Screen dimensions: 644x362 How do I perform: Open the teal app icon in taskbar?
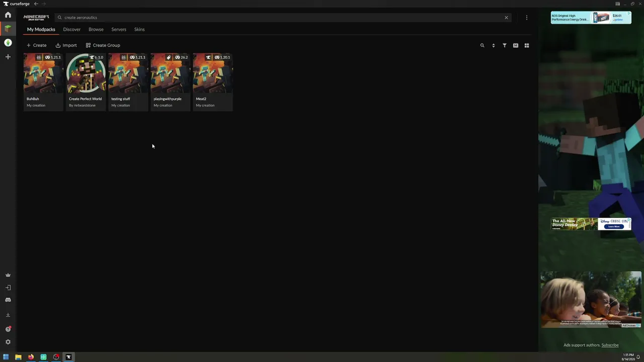(x=43, y=357)
